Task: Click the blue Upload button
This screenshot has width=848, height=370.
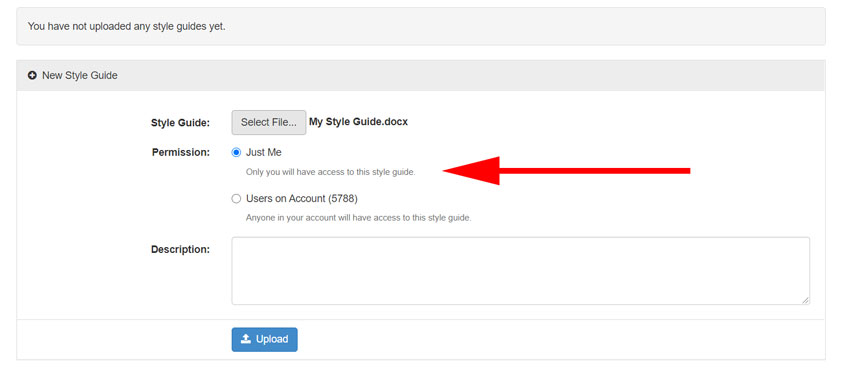Action: coord(264,340)
